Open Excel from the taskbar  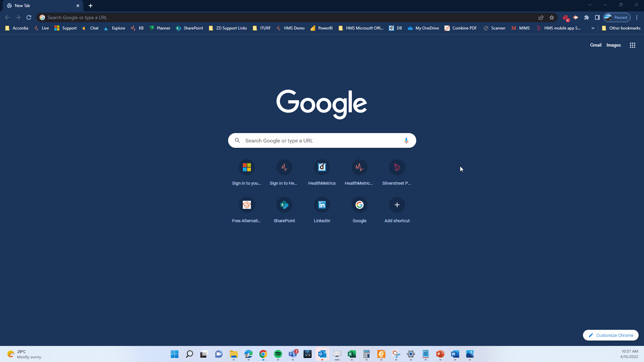tap(352, 354)
